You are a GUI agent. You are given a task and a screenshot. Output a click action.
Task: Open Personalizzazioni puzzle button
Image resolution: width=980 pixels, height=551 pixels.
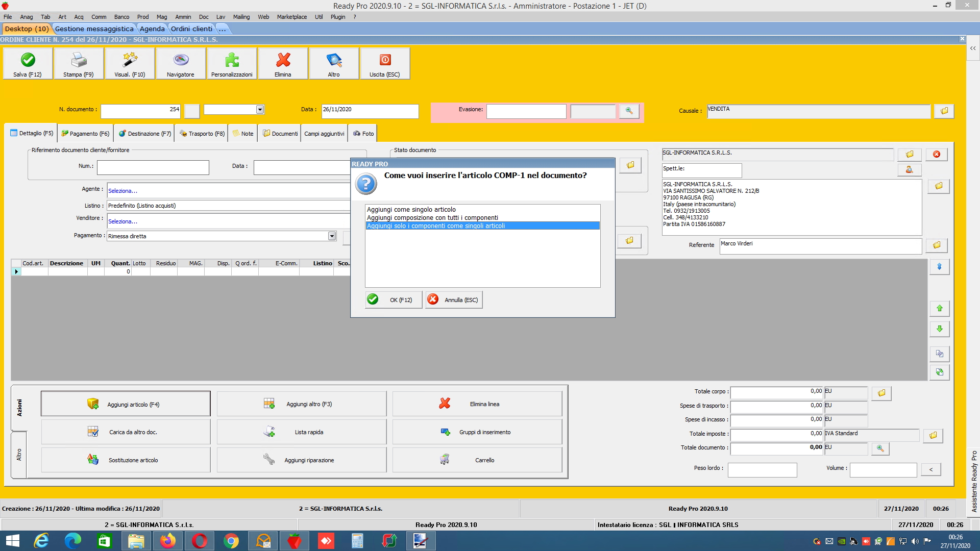[x=232, y=63]
